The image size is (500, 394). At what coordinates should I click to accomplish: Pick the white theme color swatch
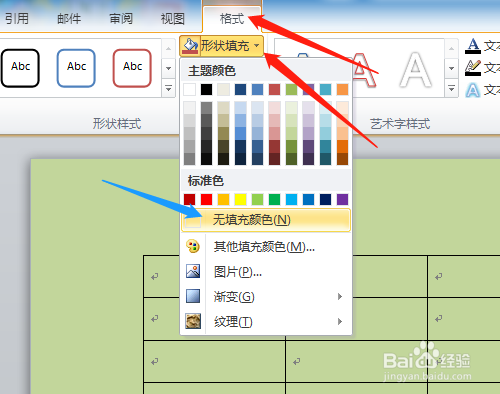click(x=189, y=89)
